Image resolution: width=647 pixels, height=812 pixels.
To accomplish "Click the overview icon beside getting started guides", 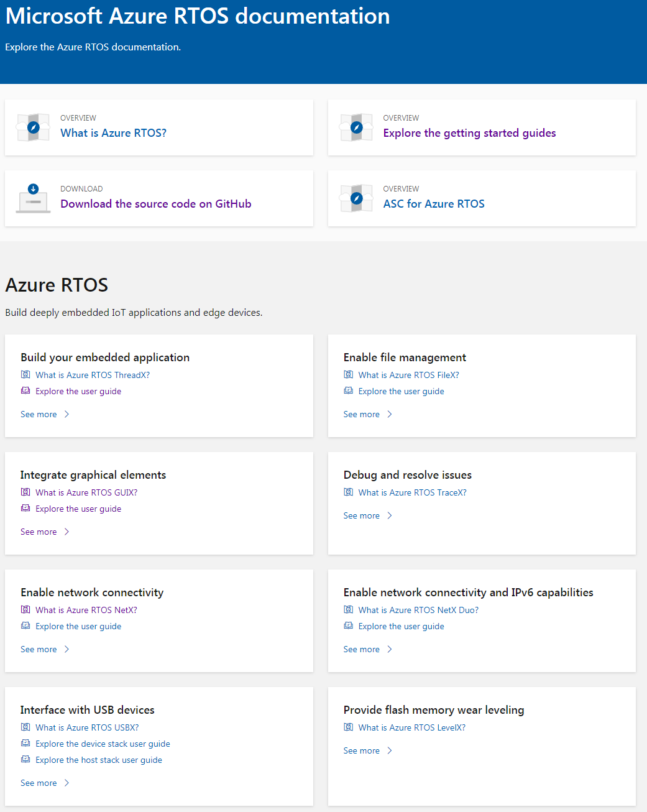I will pos(356,127).
